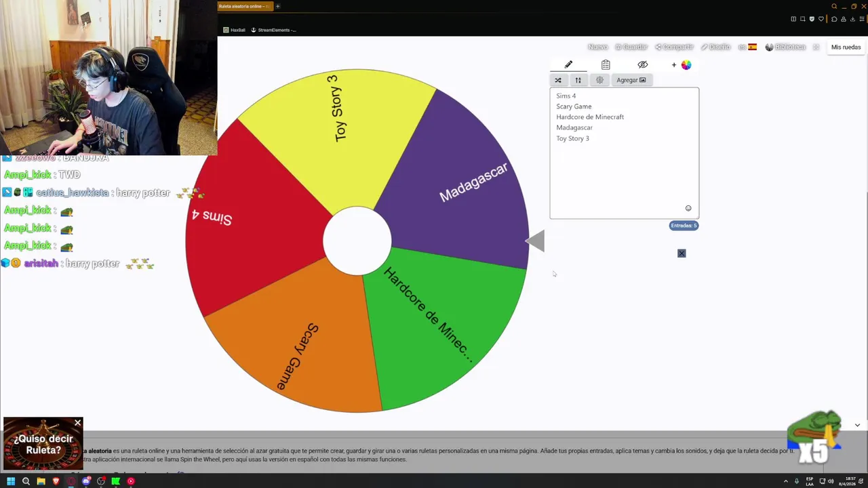Open Brave browser from the taskbar

point(56,481)
